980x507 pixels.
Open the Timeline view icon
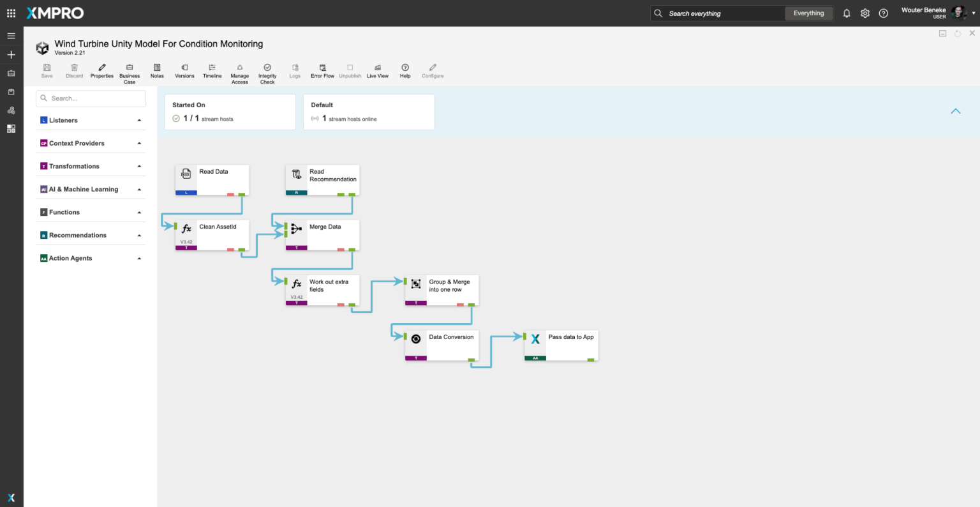tap(212, 68)
